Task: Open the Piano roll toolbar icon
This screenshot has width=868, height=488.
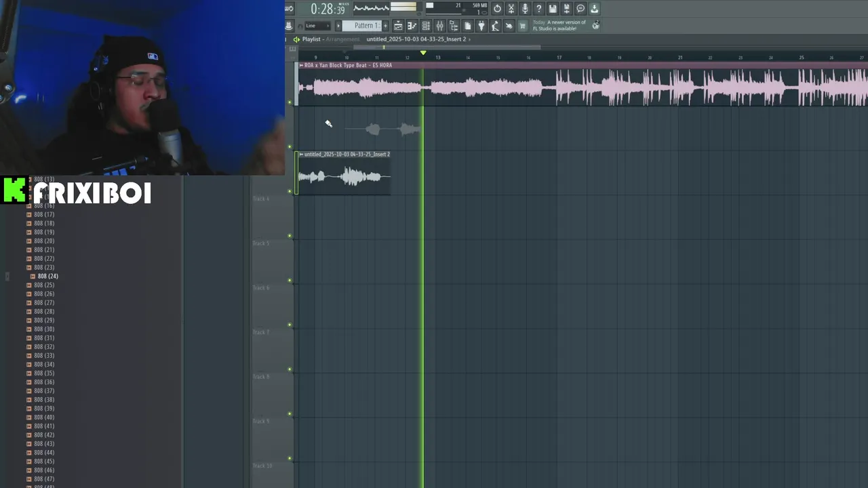Action: [x=412, y=26]
